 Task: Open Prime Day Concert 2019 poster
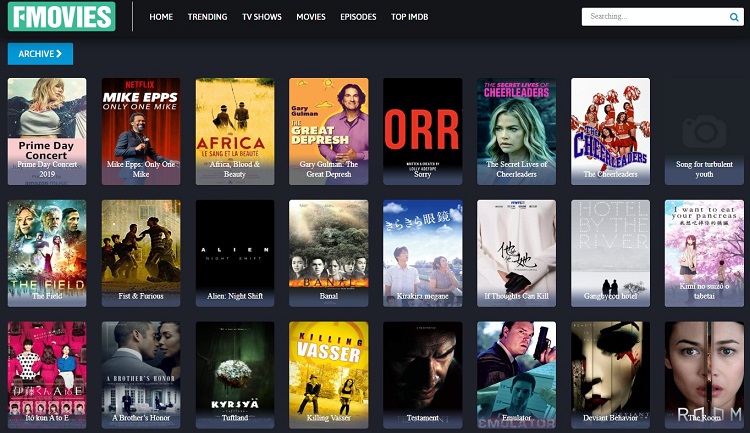pyautogui.click(x=47, y=132)
